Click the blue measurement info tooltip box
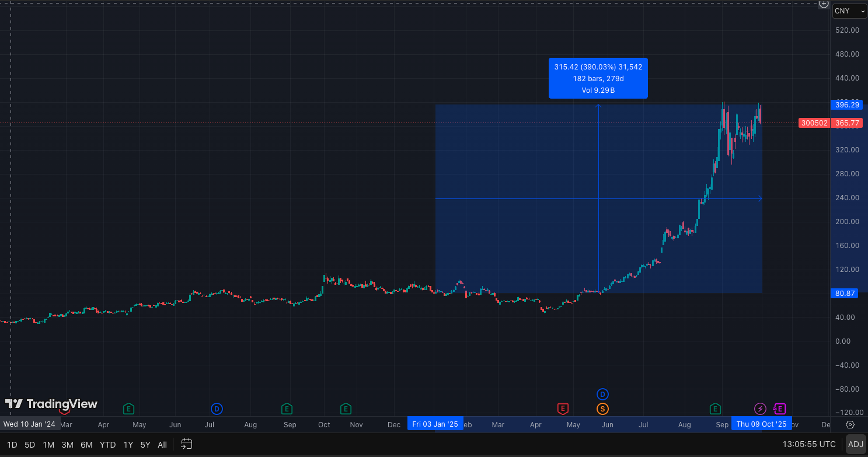The image size is (868, 457). (598, 78)
